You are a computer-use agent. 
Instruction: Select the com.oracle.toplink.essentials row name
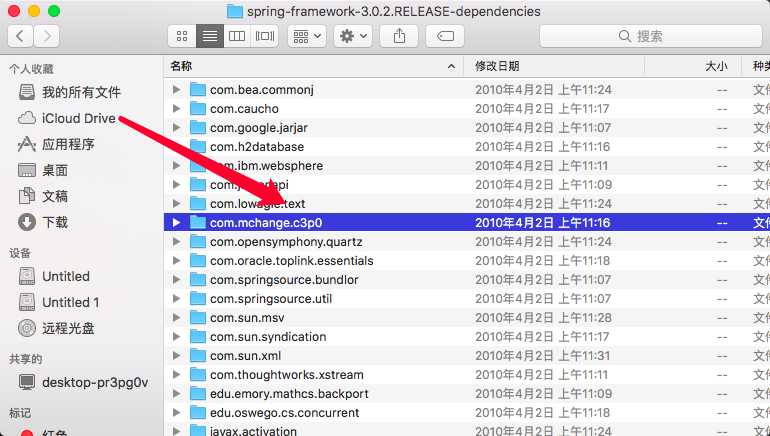point(292,261)
